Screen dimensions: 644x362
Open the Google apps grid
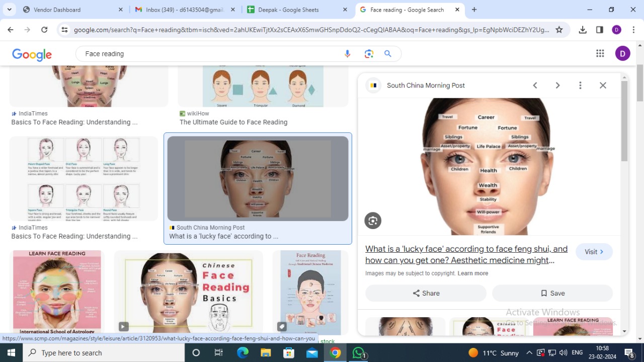coord(600,53)
